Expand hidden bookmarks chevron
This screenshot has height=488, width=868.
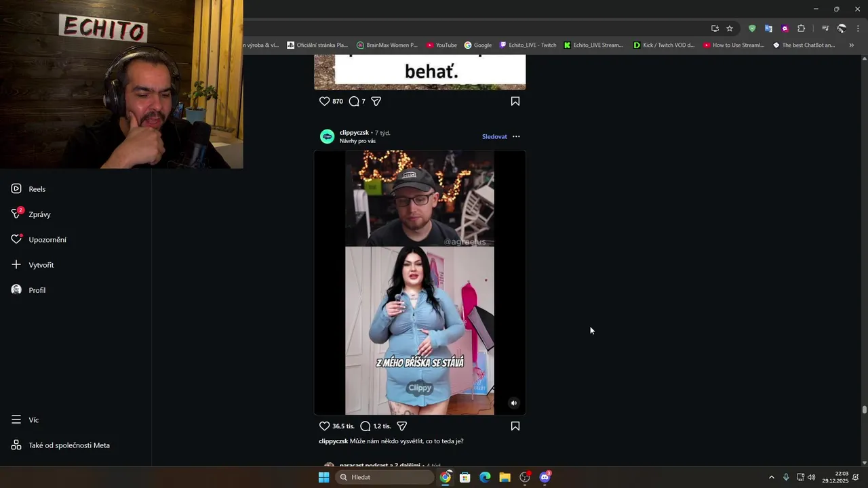click(852, 45)
